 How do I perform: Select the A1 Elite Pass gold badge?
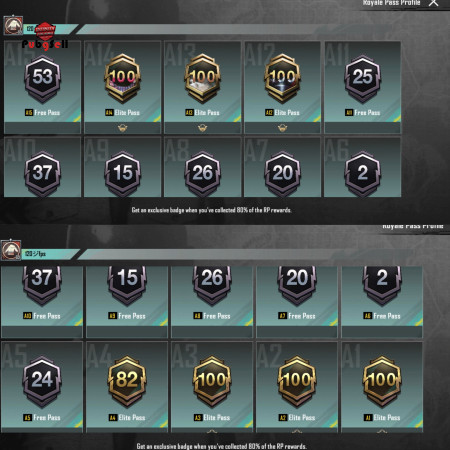tap(382, 382)
